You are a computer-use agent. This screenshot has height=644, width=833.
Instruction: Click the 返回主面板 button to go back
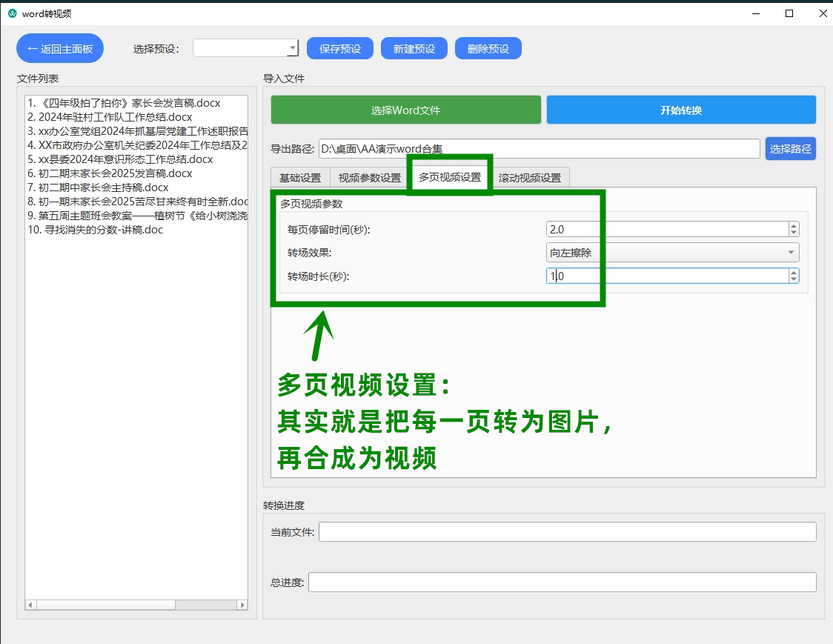(x=59, y=47)
